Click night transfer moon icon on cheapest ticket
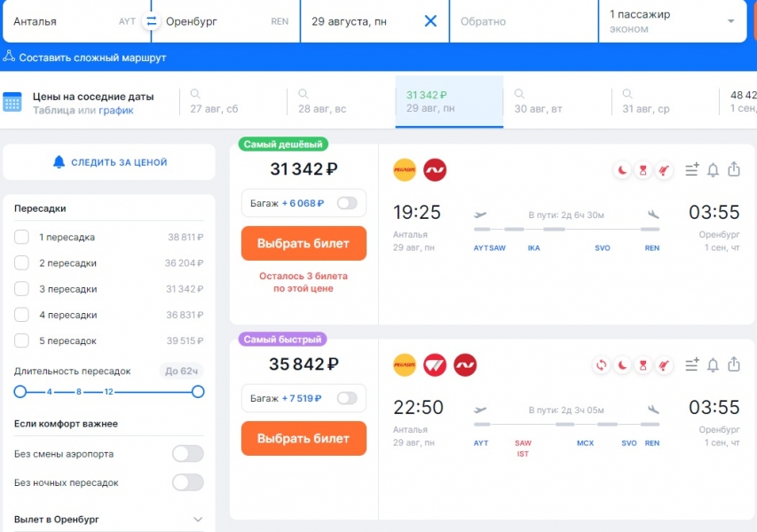Screen dimensions: 757x532 [623, 169]
